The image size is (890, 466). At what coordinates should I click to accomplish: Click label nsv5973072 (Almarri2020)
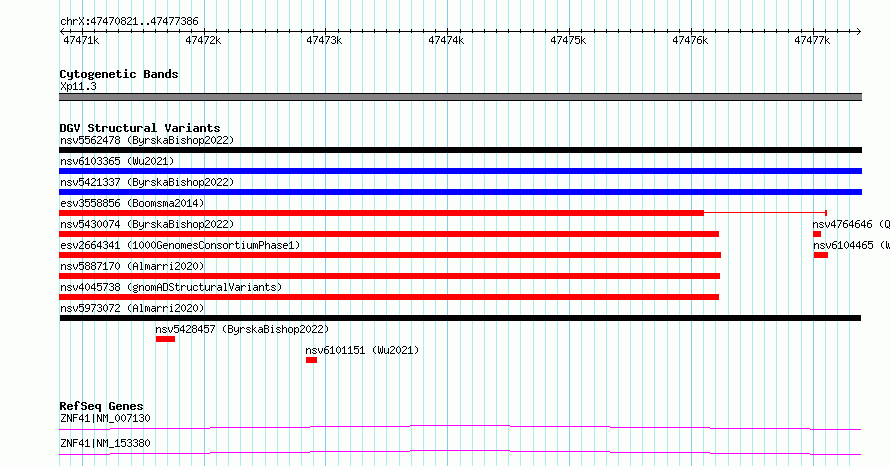point(132,308)
